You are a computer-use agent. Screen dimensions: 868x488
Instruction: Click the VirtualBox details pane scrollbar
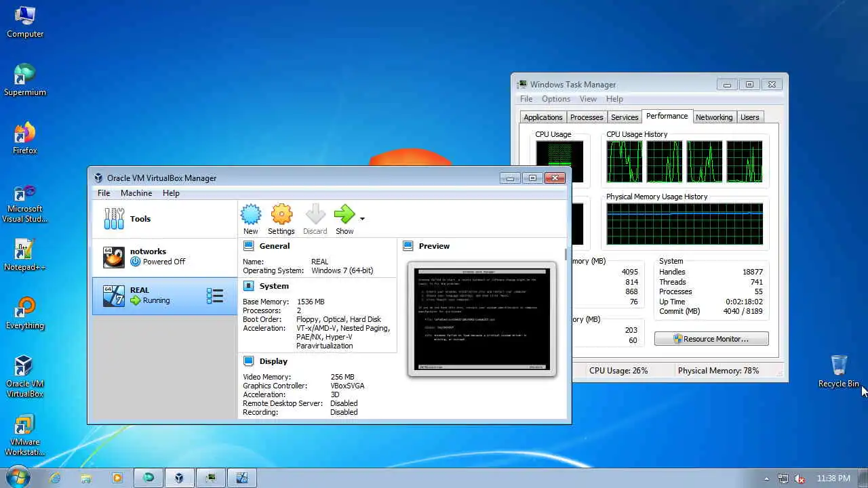click(566, 254)
